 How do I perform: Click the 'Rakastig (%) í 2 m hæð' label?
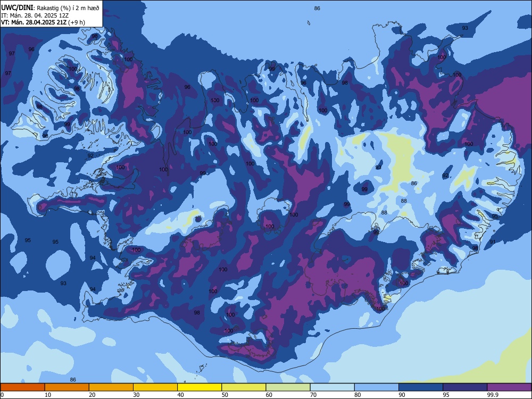[x=68, y=8]
